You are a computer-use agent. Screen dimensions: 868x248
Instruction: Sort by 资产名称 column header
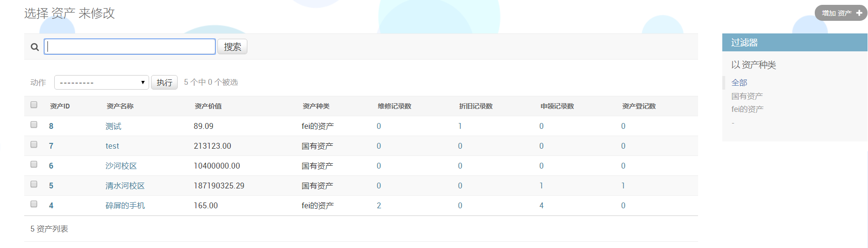tap(120, 106)
